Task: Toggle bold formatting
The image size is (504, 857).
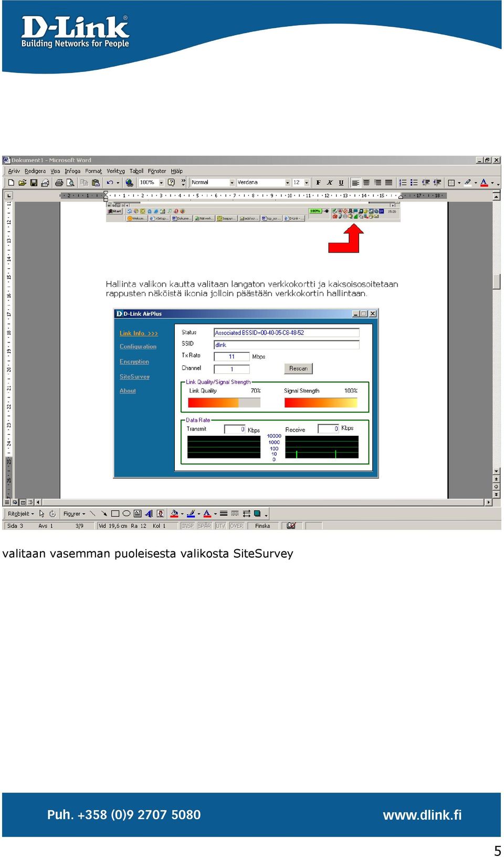Action: 318,183
